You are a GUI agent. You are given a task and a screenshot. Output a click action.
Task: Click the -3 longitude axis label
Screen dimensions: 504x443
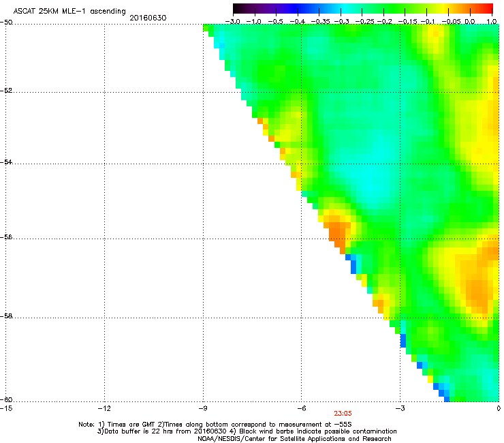click(400, 408)
